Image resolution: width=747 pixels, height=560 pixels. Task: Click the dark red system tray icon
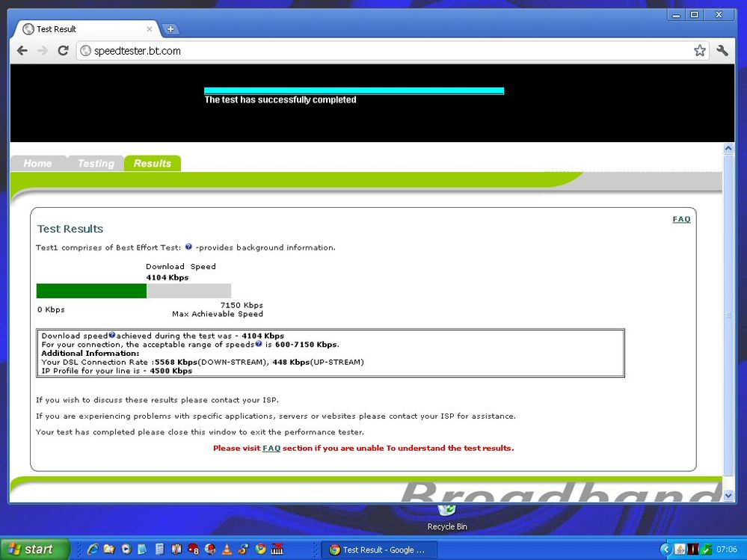[693, 550]
